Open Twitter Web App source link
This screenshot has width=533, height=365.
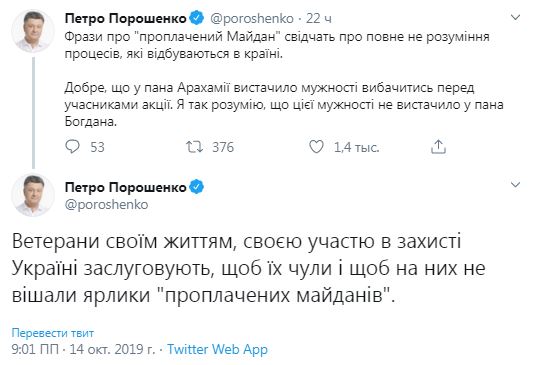tap(217, 349)
